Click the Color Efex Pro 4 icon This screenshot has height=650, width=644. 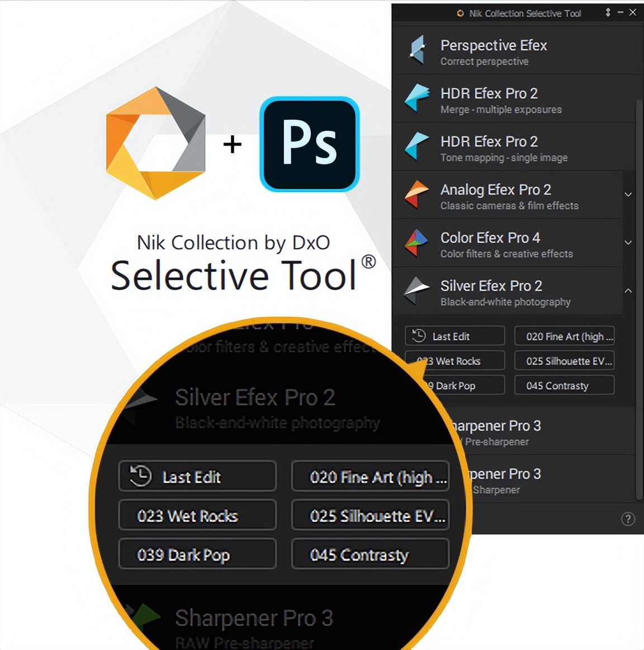tap(416, 242)
